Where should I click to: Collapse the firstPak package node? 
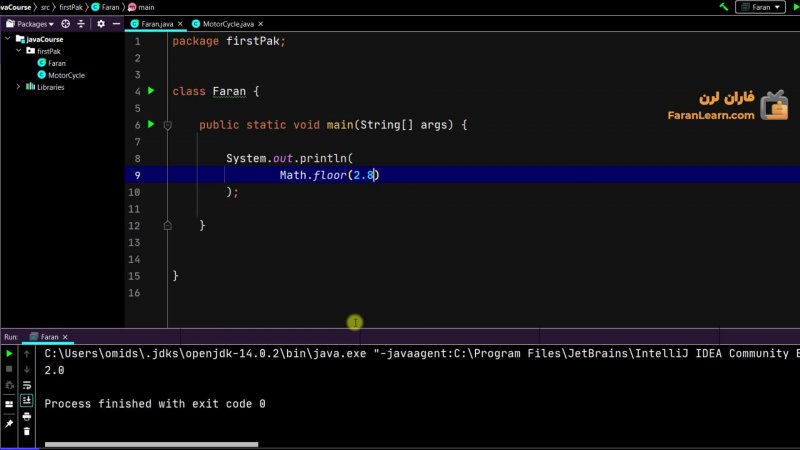tap(18, 51)
